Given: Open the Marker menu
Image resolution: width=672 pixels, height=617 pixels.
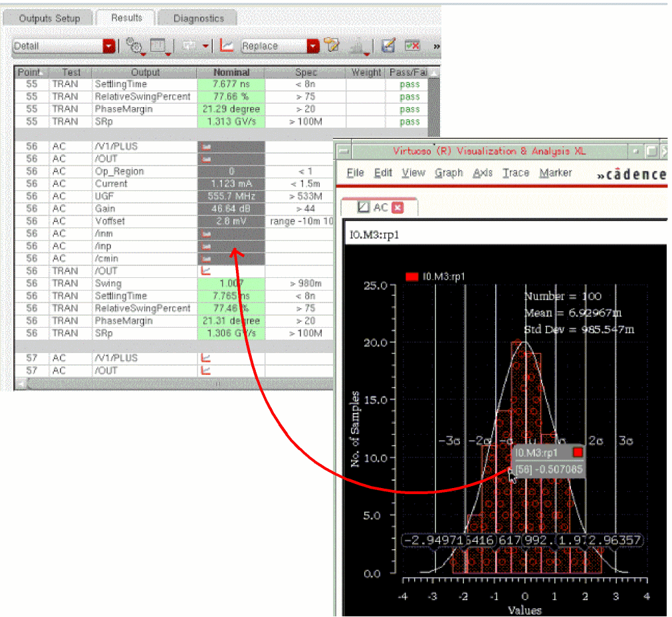Looking at the screenshot, I should point(555,173).
